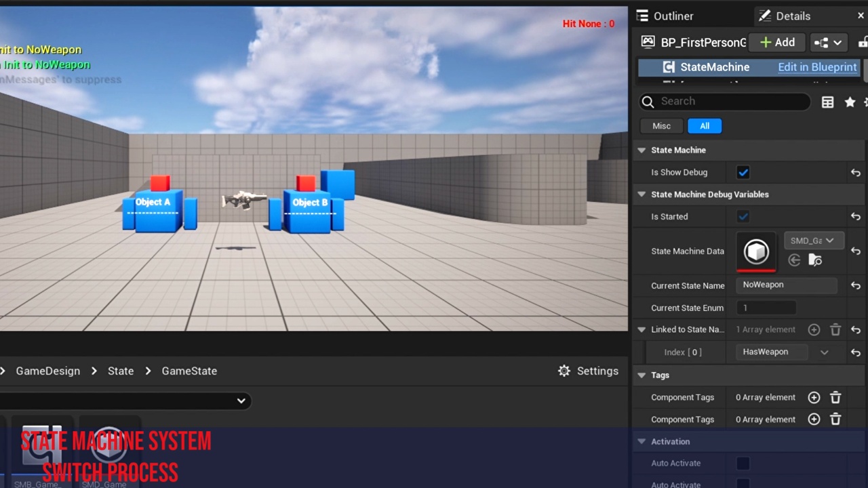Image resolution: width=868 pixels, height=488 pixels.
Task: Click the Settings gear icon
Action: point(564,371)
